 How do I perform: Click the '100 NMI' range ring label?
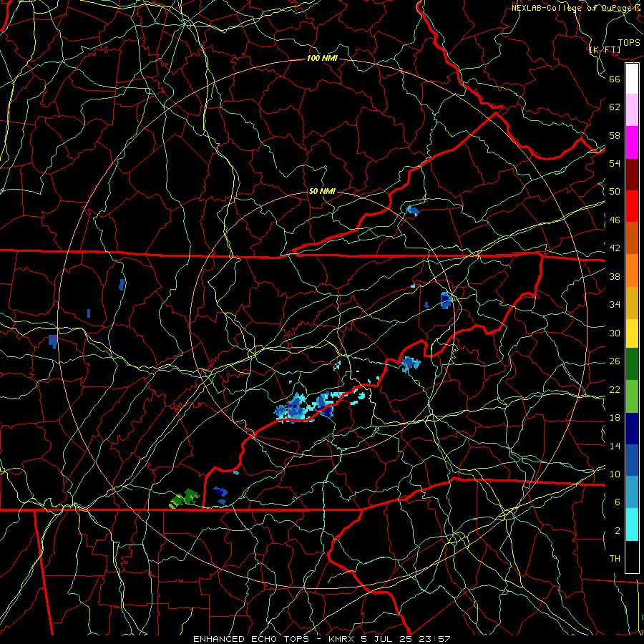[x=322, y=58]
